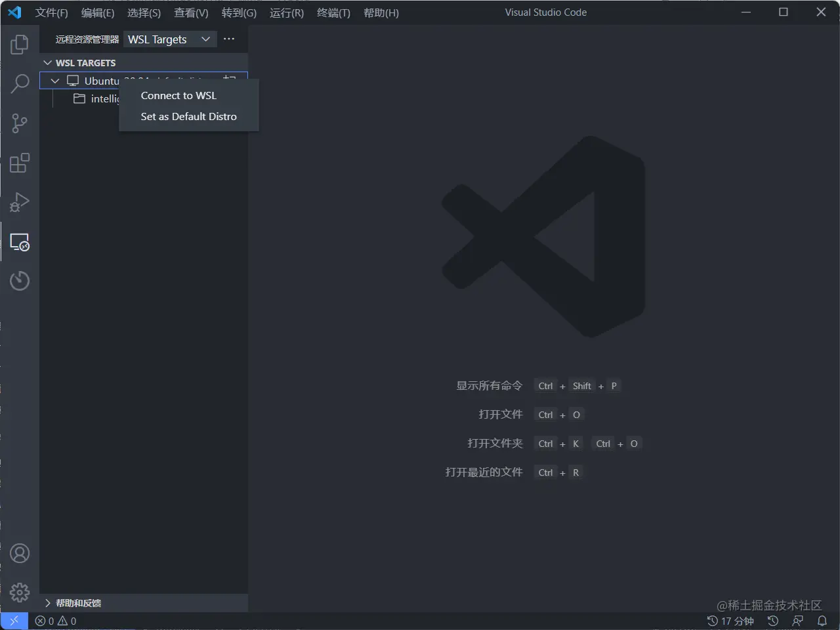
Task: Open the more actions ellipsis in sidebar header
Action: [228, 39]
